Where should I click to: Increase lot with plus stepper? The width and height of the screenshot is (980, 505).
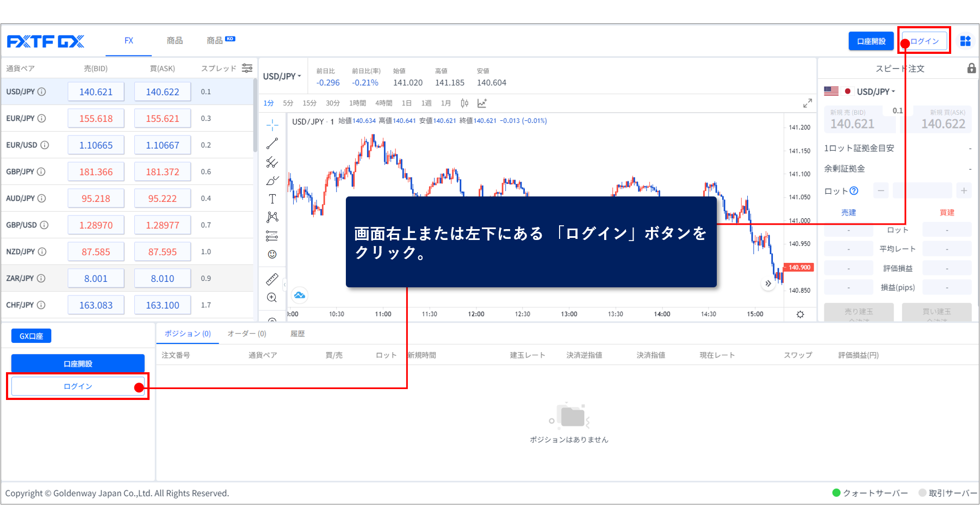pyautogui.click(x=964, y=190)
